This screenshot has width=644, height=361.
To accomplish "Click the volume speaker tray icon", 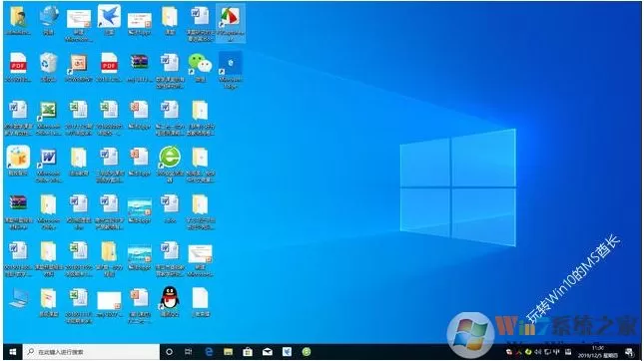I will tap(537, 352).
